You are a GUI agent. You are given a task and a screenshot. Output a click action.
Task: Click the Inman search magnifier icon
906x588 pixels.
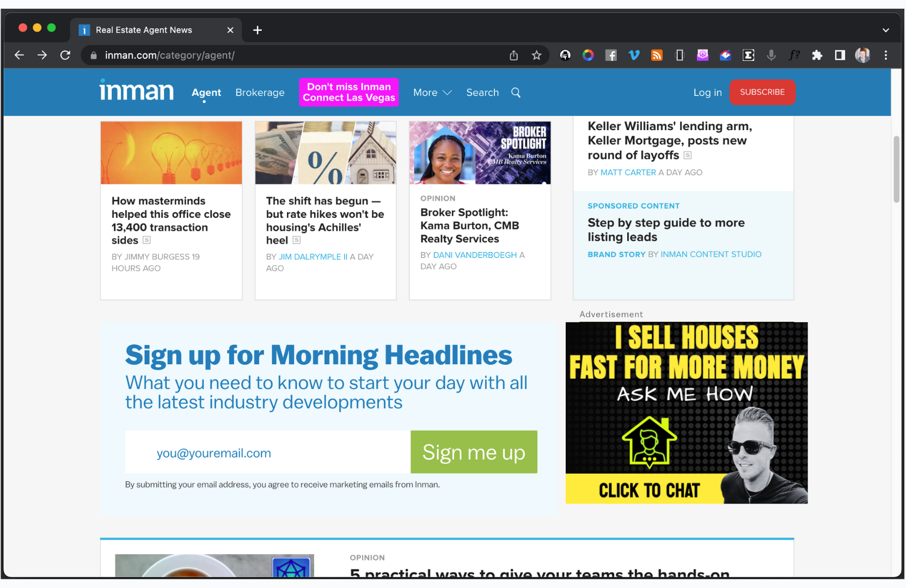point(516,93)
